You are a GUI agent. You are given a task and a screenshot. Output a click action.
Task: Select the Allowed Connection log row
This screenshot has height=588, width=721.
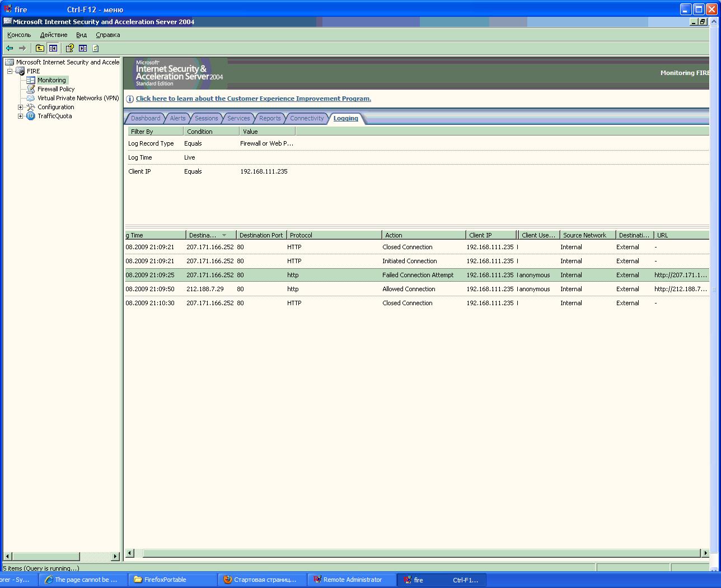point(417,289)
